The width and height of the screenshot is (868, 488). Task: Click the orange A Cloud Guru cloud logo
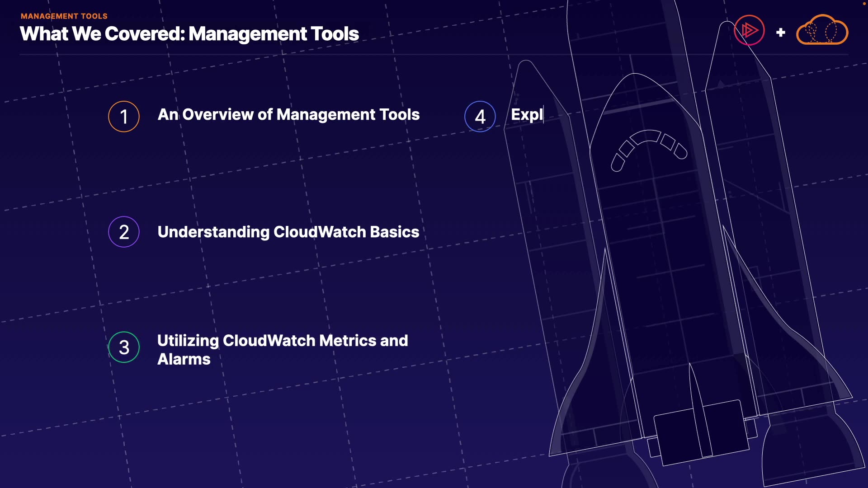pyautogui.click(x=822, y=31)
